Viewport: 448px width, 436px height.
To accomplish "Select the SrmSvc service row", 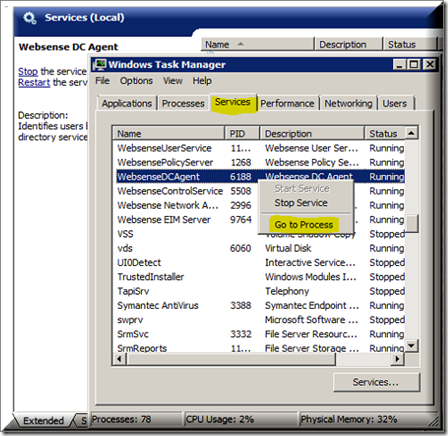I will (260, 334).
